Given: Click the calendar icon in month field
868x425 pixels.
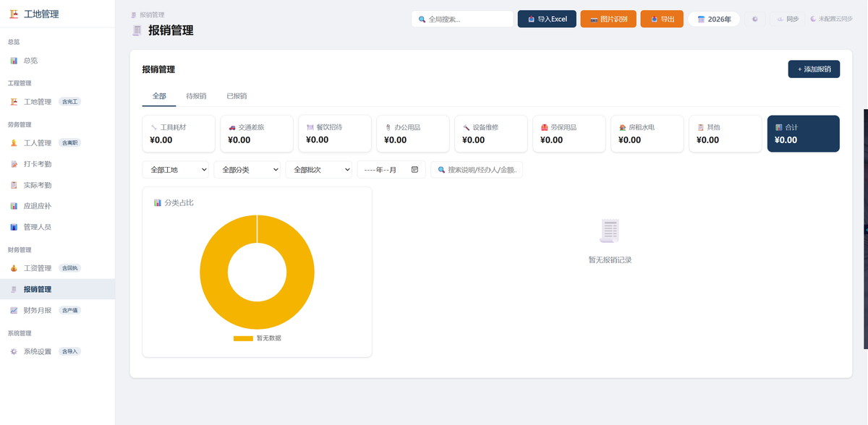Looking at the screenshot, I should point(414,170).
